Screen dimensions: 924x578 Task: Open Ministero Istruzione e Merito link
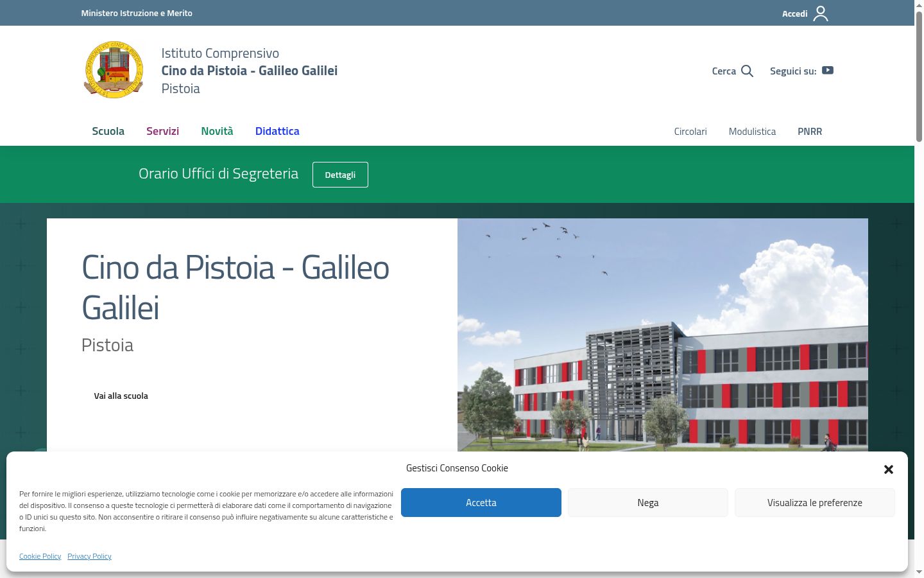click(137, 13)
